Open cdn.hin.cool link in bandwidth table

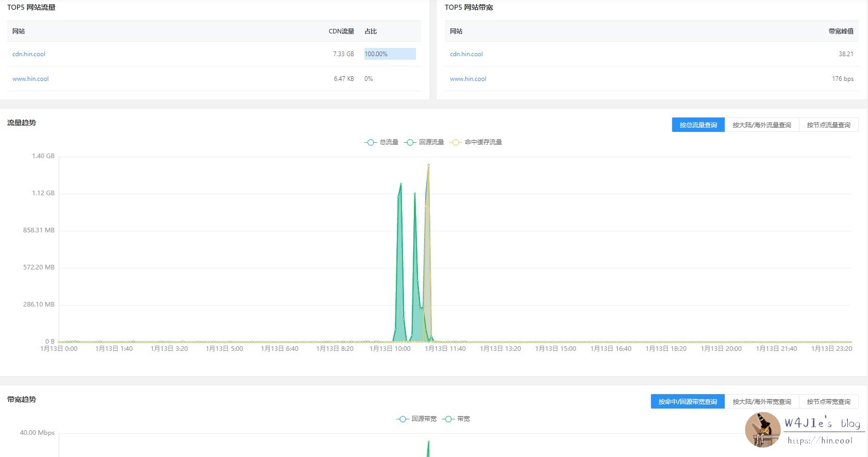[466, 54]
